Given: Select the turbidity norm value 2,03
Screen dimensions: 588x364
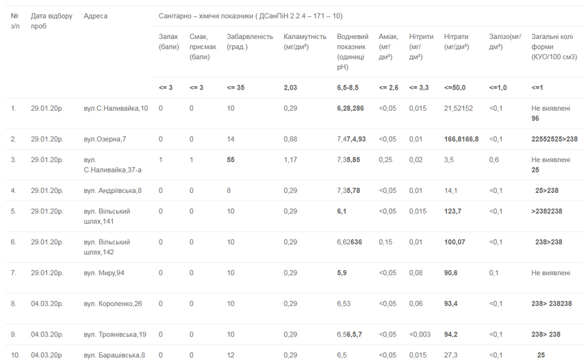Looking at the screenshot, I should pos(290,88).
